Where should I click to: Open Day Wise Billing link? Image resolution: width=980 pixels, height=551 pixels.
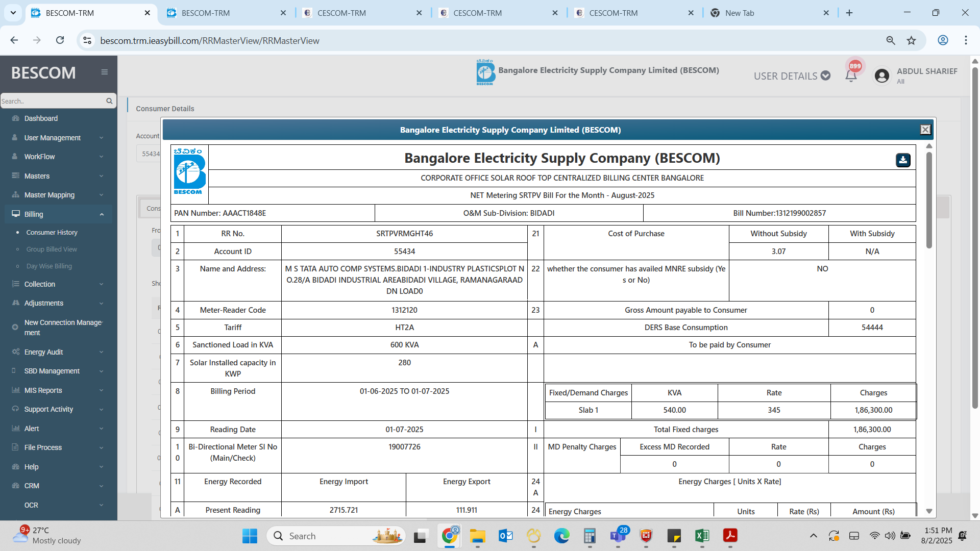pos(49,266)
